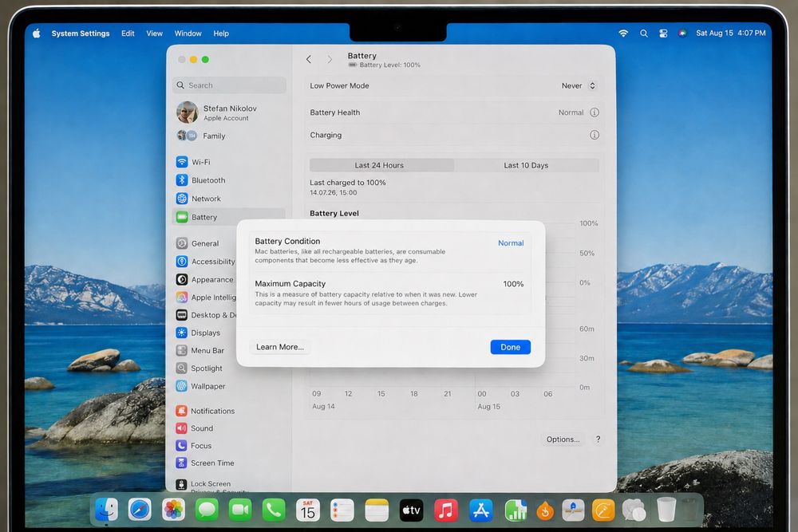Open Safari from the Dock
This screenshot has height=532, width=798.
[140, 509]
